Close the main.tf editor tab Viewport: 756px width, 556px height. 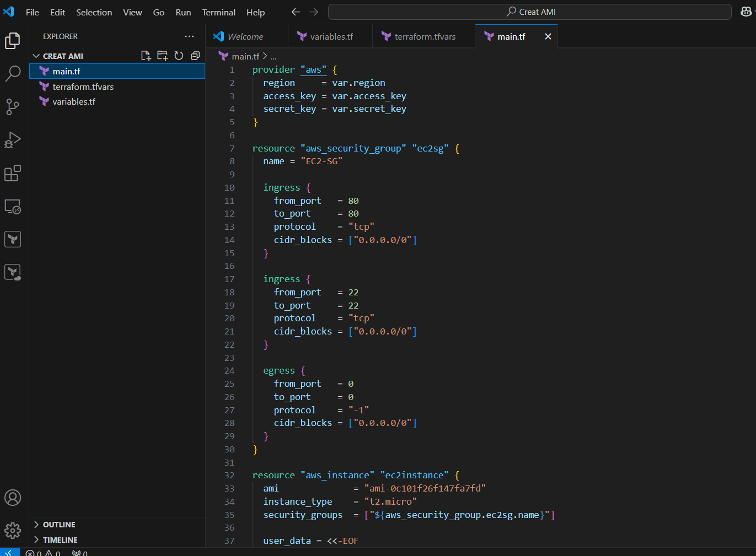[x=548, y=36]
